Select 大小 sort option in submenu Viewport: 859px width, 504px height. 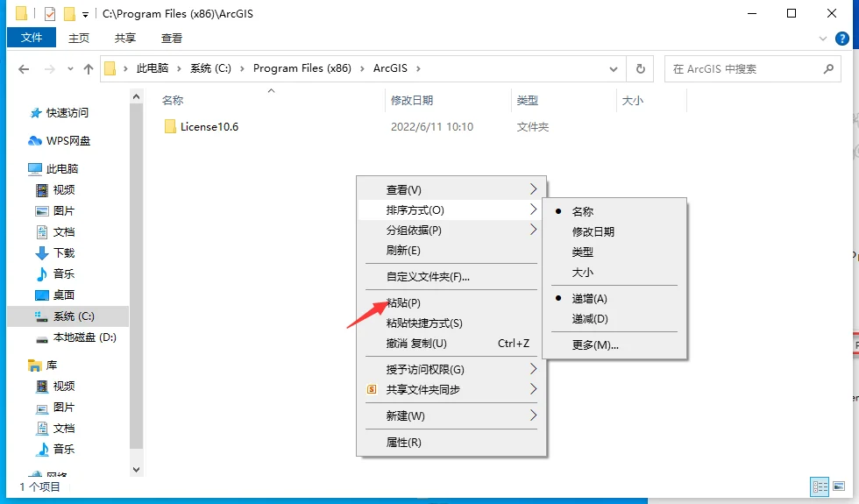tap(614, 273)
